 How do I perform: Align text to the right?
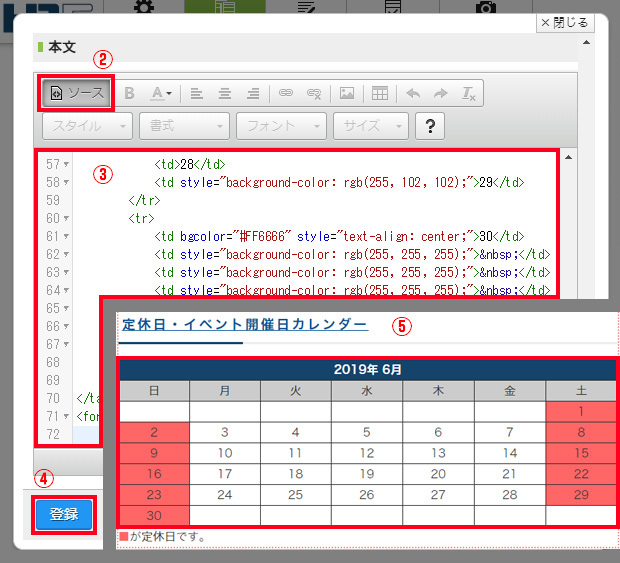253,93
